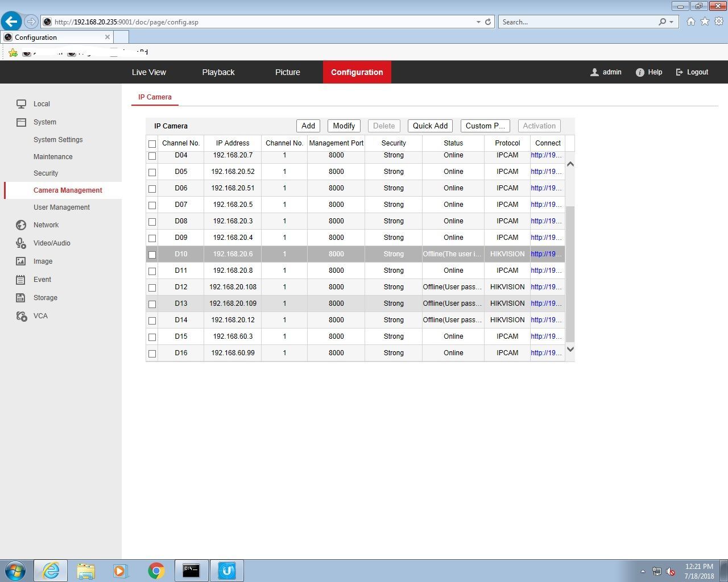
Task: Click the VCA icon in sidebar
Action: (21, 316)
